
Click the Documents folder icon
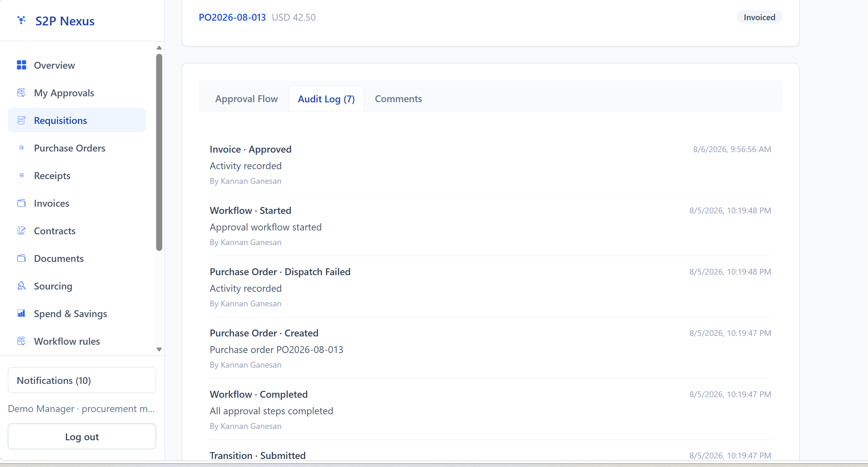tap(22, 258)
